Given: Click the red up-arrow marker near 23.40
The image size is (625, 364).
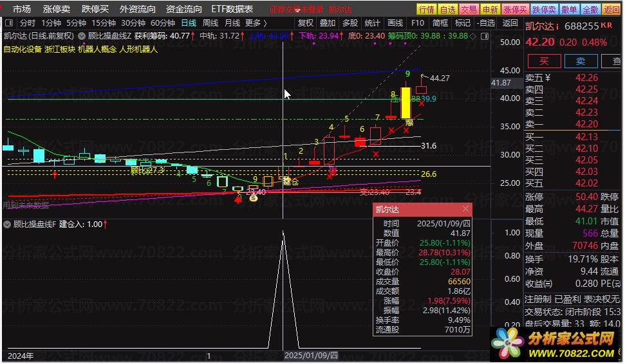Looking at the screenshot, I should [x=238, y=199].
